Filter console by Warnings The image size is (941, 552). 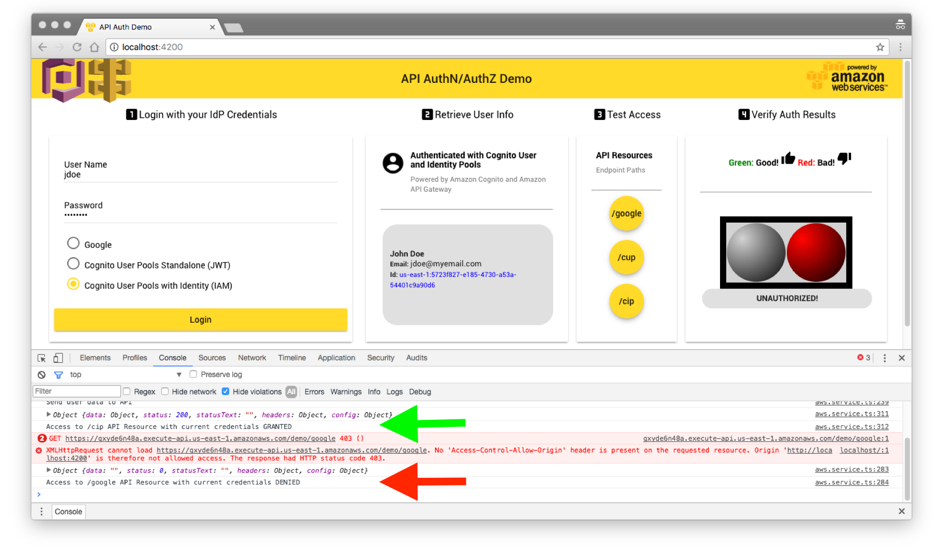coord(346,392)
